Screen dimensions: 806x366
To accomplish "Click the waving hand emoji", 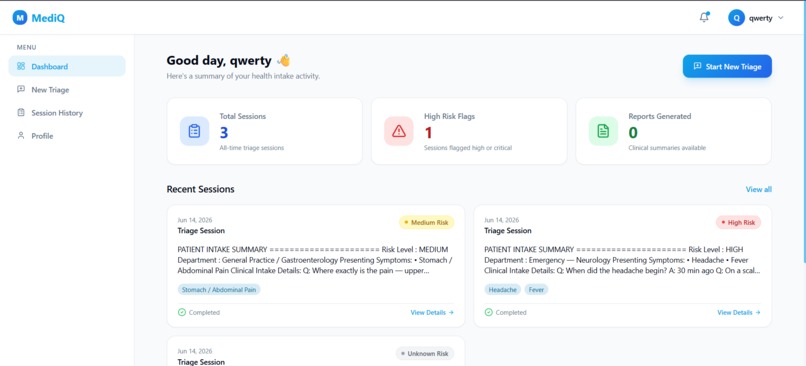I will pos(284,61).
